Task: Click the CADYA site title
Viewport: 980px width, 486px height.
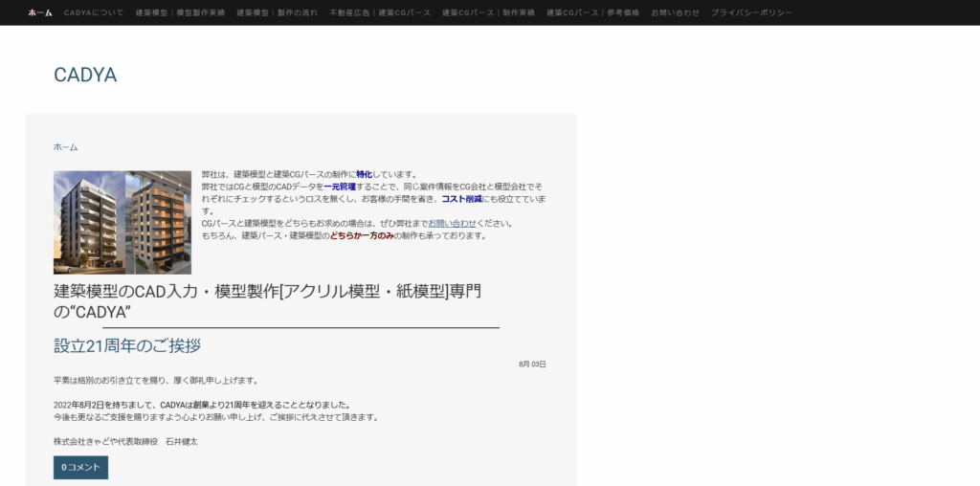Action: click(x=85, y=75)
